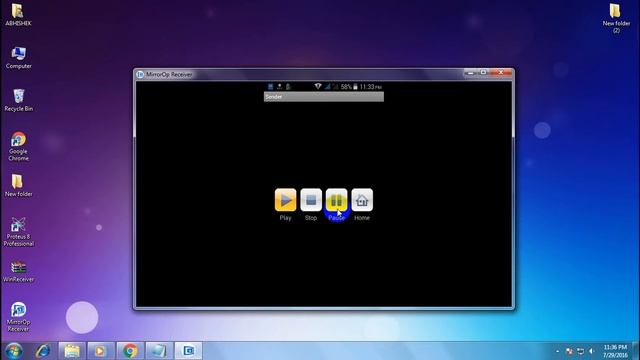Open the Recycle Bin icon
The width and height of the screenshot is (640, 360).
pos(18,100)
